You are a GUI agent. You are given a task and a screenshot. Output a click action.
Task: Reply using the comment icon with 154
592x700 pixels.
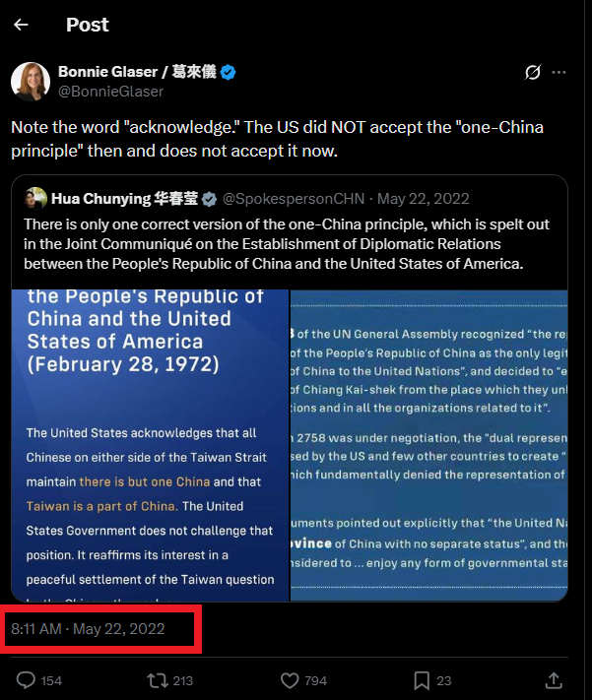[x=38, y=680]
